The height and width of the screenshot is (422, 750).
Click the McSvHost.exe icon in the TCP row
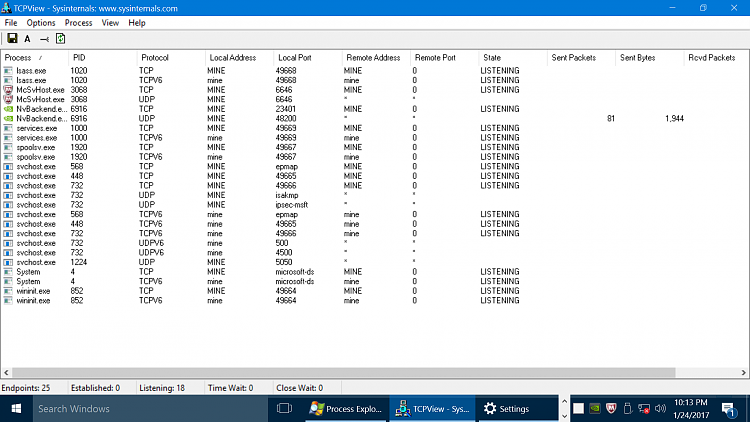(8, 90)
